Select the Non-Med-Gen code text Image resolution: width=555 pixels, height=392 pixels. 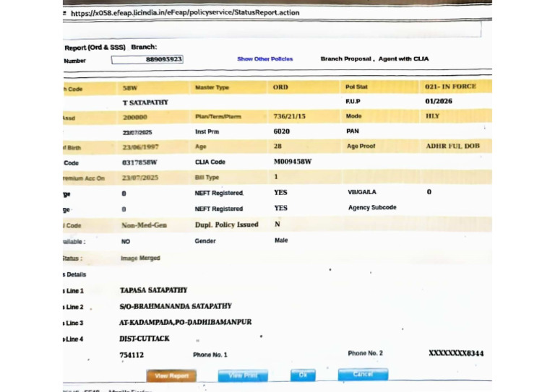click(144, 225)
